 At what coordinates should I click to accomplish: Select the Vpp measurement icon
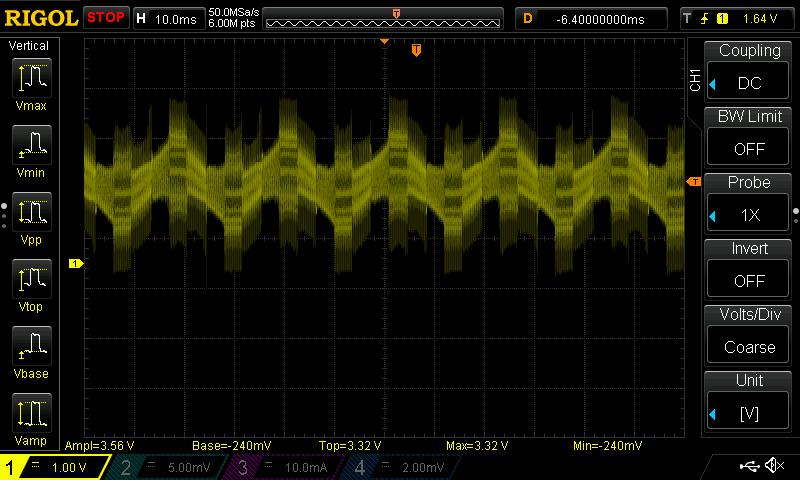(x=32, y=212)
